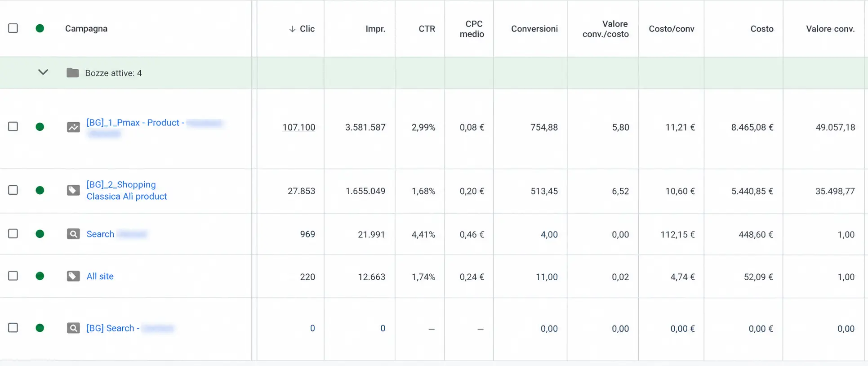Click the Shopping tag icon beside All site
The height and width of the screenshot is (366, 868).
(x=73, y=276)
